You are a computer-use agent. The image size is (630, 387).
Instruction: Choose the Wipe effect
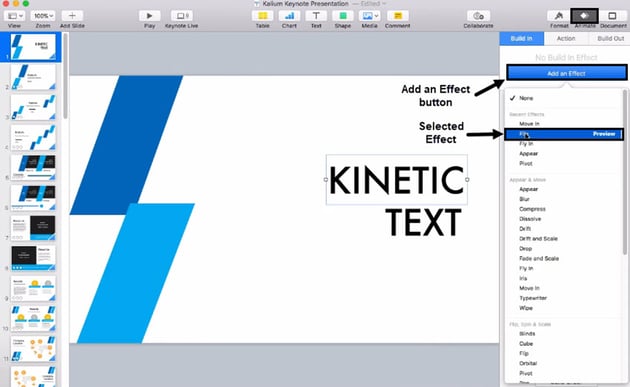coord(526,308)
